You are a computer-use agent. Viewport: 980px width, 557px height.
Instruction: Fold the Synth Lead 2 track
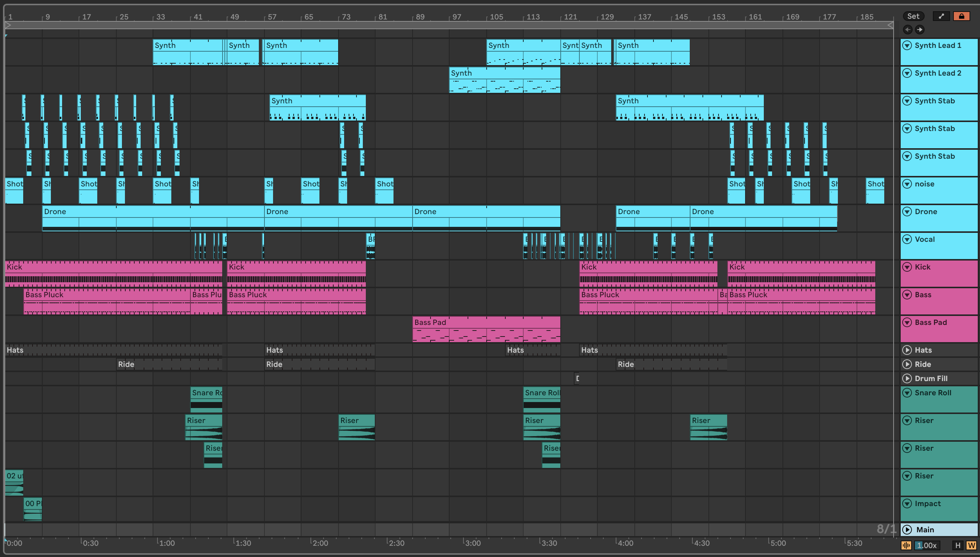pos(907,73)
